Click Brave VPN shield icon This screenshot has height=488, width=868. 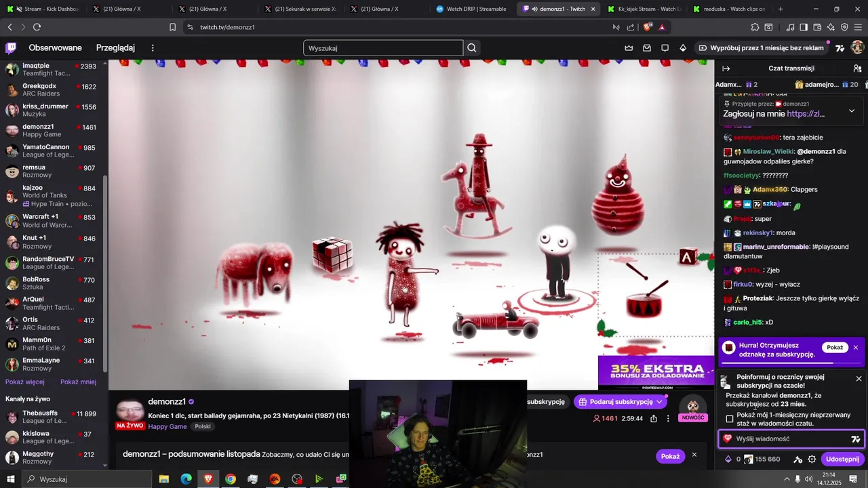[x=844, y=27]
